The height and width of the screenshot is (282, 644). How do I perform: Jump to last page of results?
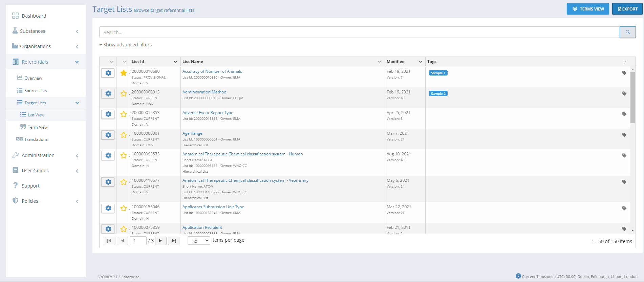[174, 241]
